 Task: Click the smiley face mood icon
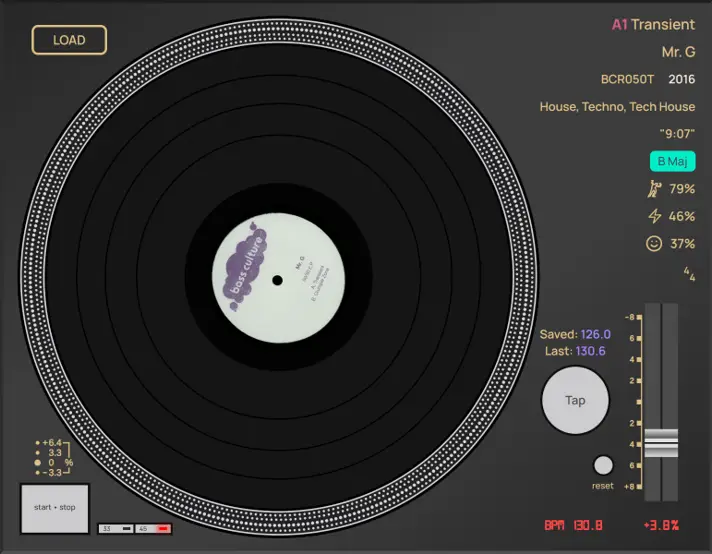tap(654, 243)
